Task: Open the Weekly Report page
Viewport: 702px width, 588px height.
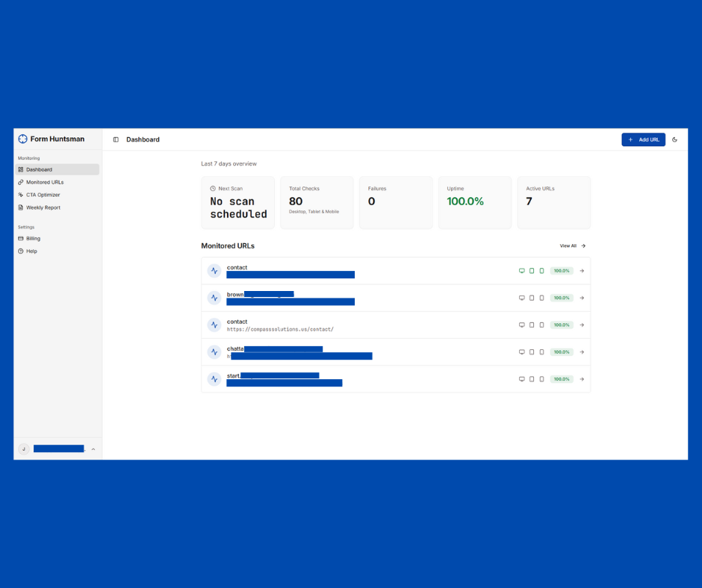Action: (x=44, y=207)
